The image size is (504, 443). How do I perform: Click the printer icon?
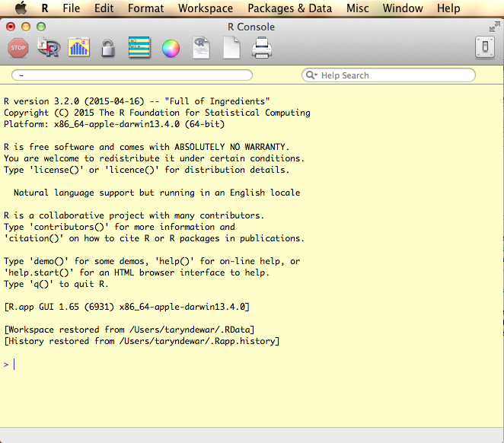pyautogui.click(x=261, y=49)
